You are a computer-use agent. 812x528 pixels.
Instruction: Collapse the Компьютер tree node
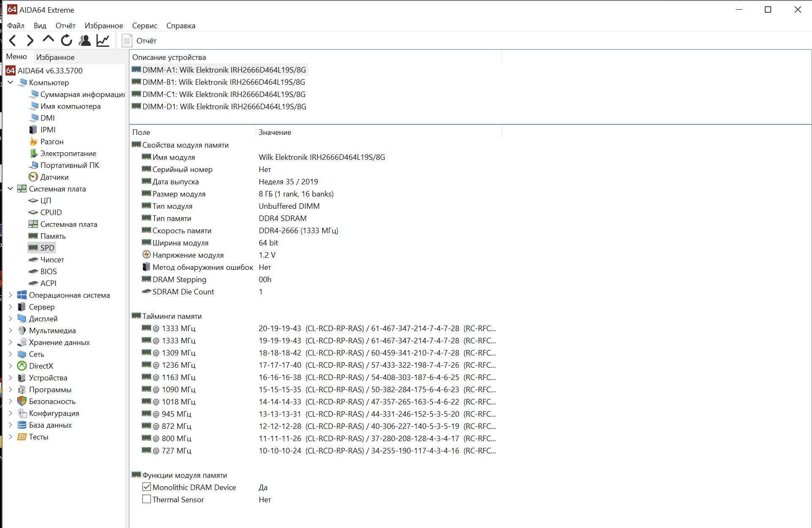11,82
